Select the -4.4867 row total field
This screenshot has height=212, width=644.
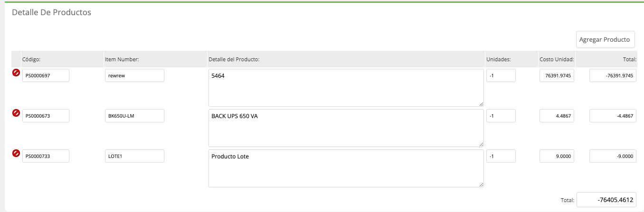click(x=613, y=116)
